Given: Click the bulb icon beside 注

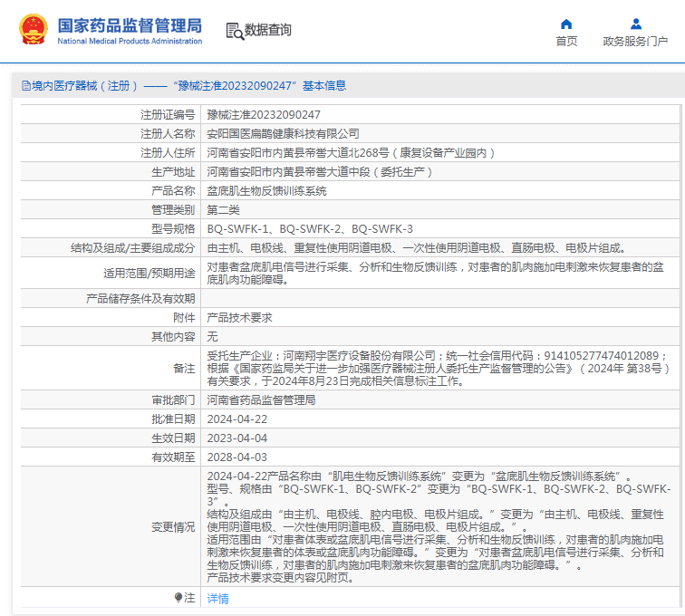Looking at the screenshot, I should [x=178, y=597].
